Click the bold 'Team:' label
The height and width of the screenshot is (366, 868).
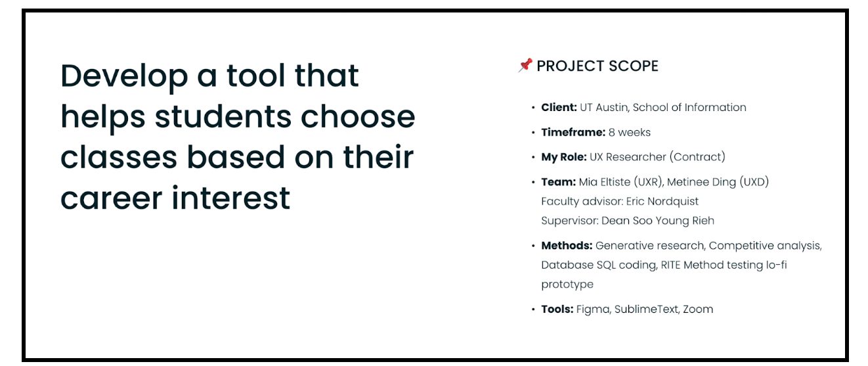point(558,182)
